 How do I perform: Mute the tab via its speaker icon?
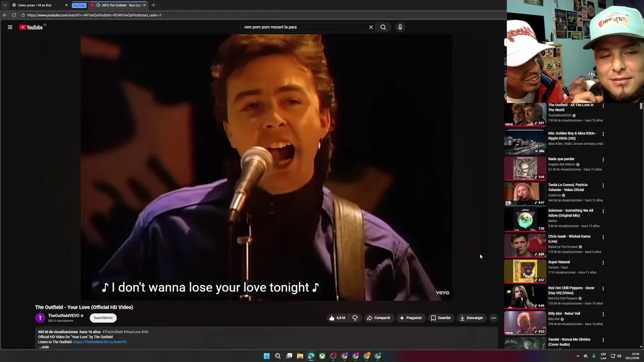[x=98, y=5]
